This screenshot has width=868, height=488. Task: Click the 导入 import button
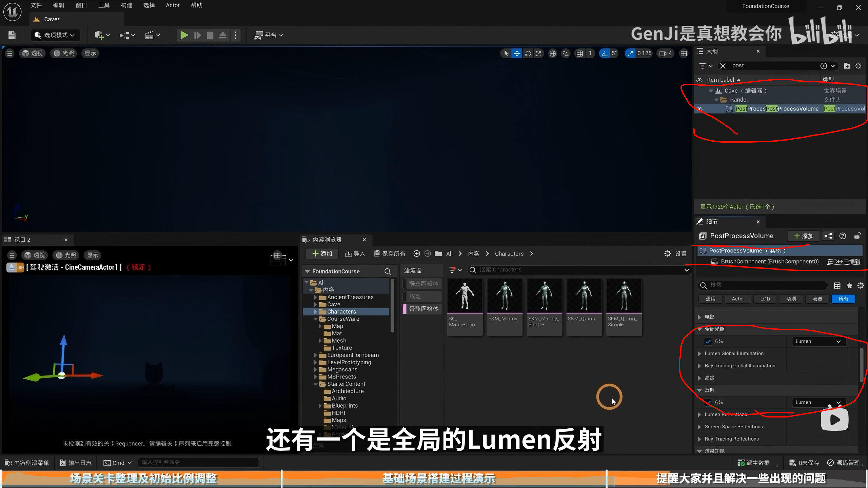point(355,253)
